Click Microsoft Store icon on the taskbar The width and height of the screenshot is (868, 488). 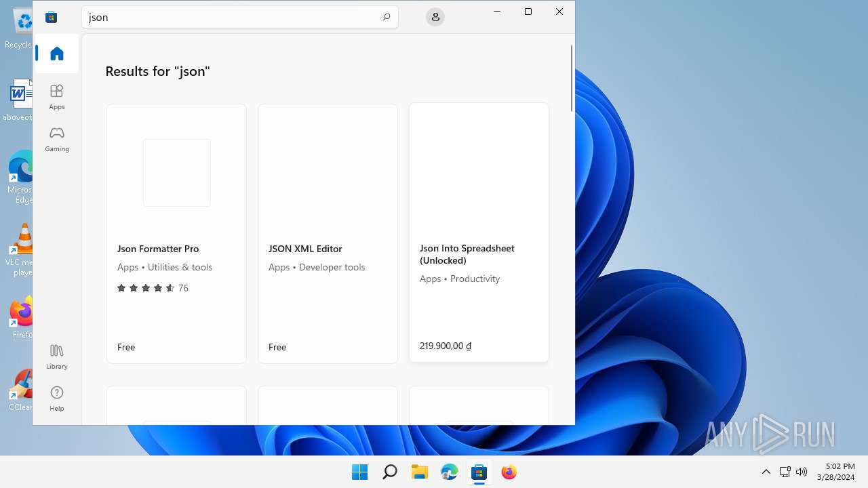[x=479, y=472]
